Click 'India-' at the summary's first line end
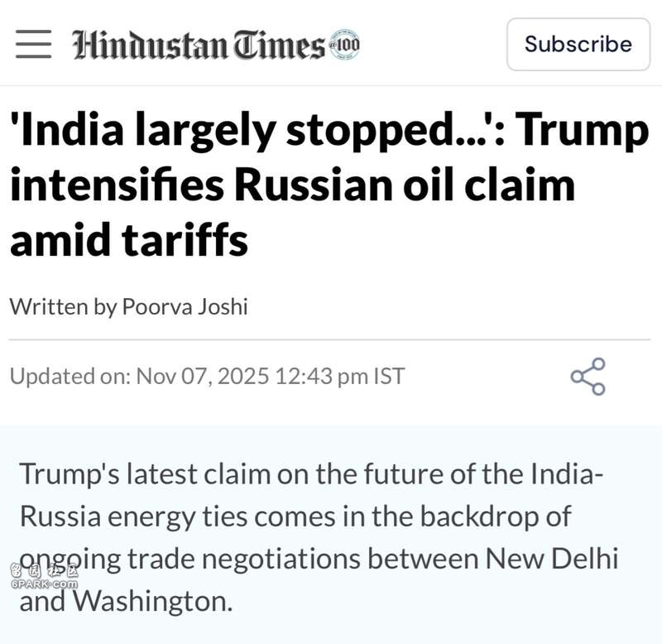Image resolution: width=662 pixels, height=644 pixels. [x=564, y=474]
